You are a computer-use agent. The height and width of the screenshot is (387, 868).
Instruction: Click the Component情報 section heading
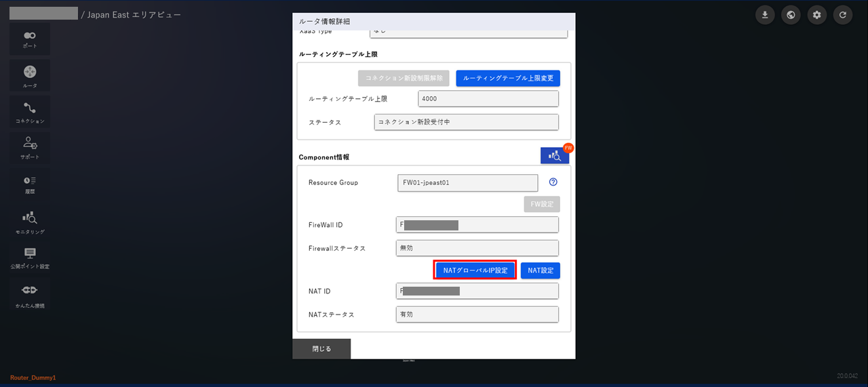(324, 157)
